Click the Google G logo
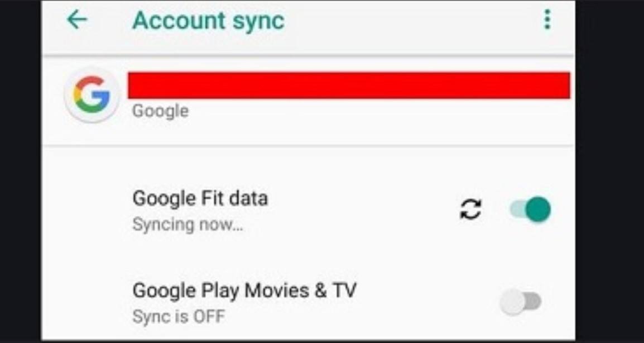This screenshot has height=343, width=644. (92, 95)
